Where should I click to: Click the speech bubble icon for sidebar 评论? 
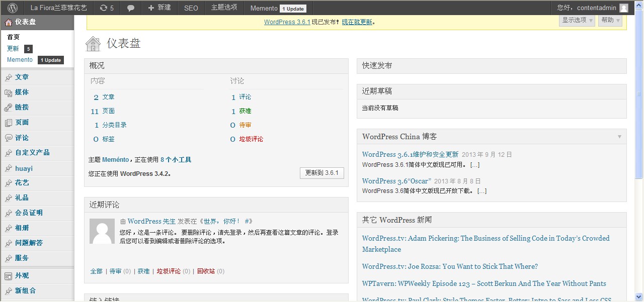pos(8,138)
